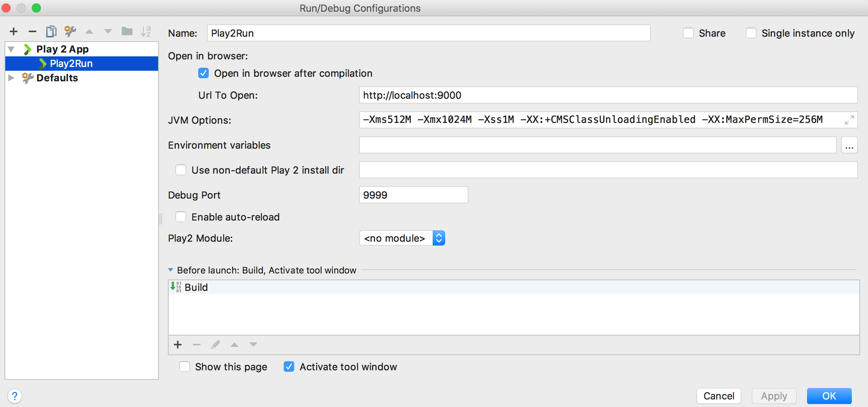This screenshot has height=407, width=868.
Task: Enable Single instance only
Action: 751,33
